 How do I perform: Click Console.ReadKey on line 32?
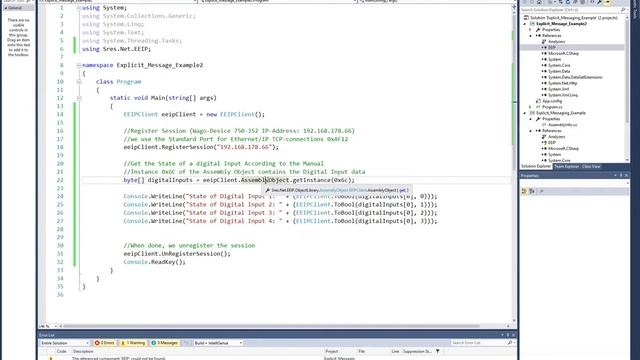154,262
